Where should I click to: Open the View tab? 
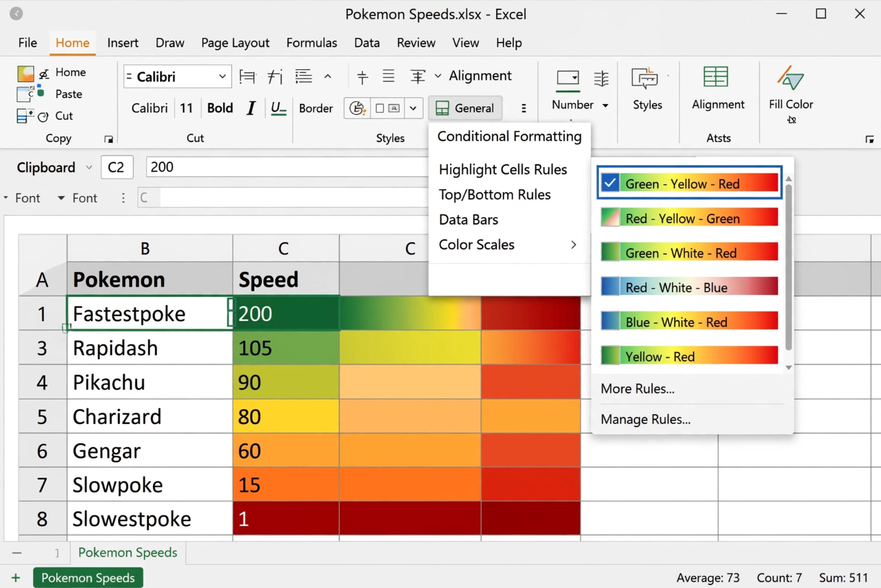coord(465,43)
